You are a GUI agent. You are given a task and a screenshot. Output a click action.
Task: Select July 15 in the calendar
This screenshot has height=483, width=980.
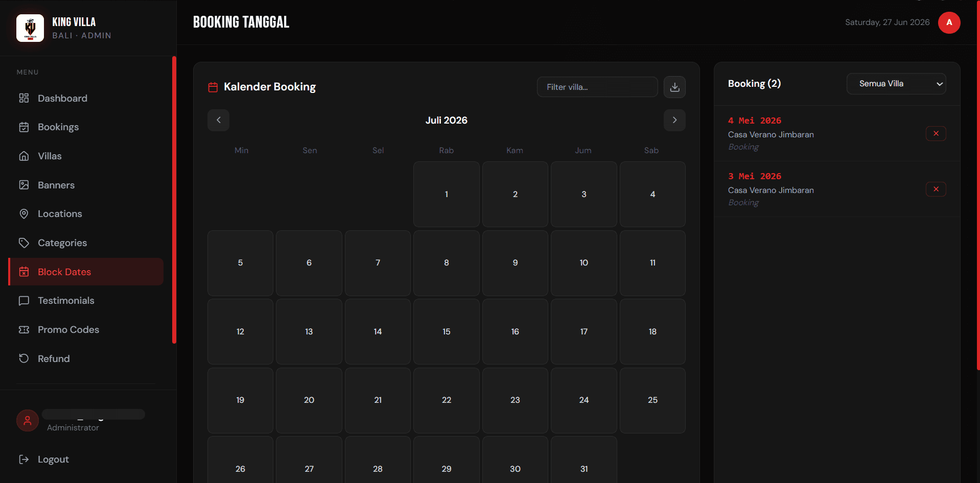click(446, 331)
